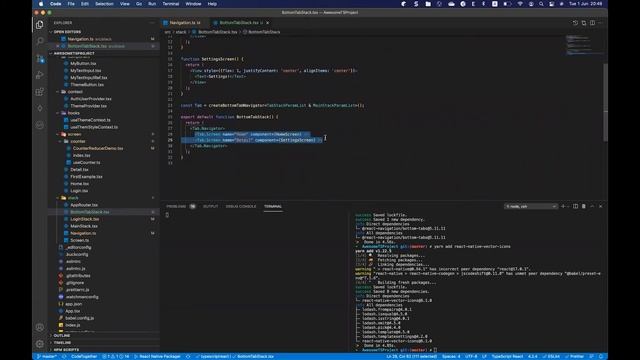Close the BottomTabStack.tsx editor tab

coord(267,23)
